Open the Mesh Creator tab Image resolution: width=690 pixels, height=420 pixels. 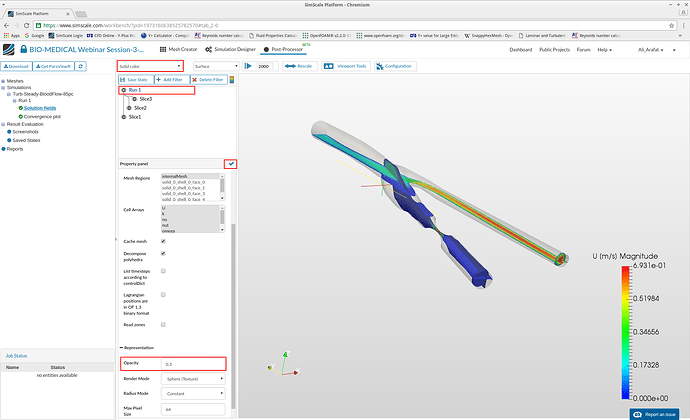(178, 49)
